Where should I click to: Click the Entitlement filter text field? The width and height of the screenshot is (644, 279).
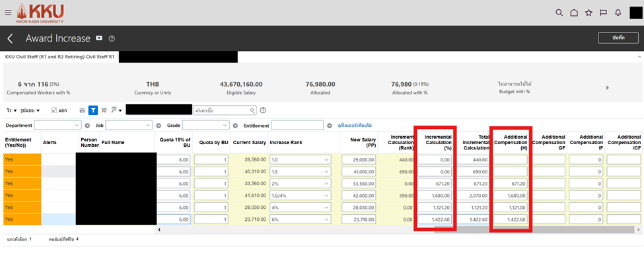[x=297, y=125]
